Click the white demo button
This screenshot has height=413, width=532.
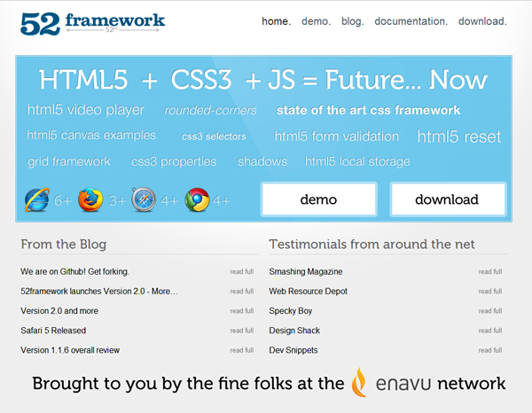[x=318, y=199]
